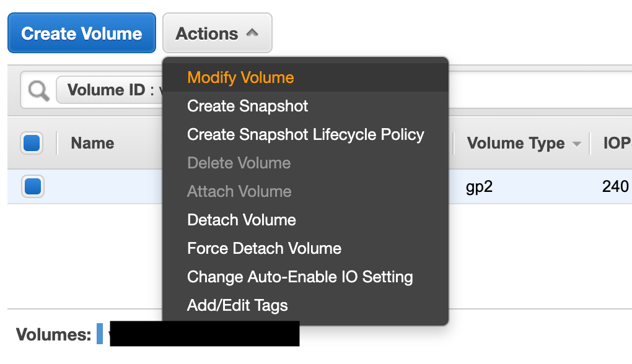Click the search magnifier icon
The image size is (632, 364).
[38, 90]
